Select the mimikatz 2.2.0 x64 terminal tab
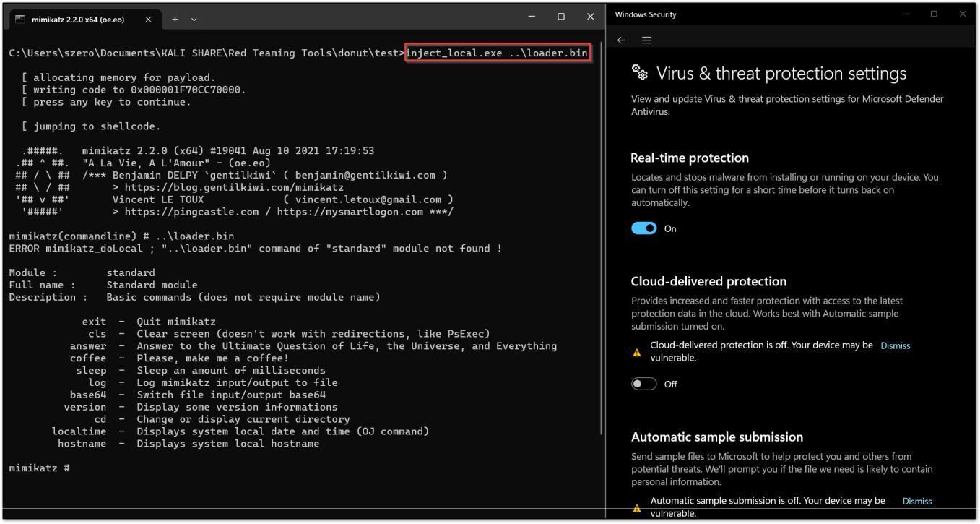980x524 pixels. 86,19
